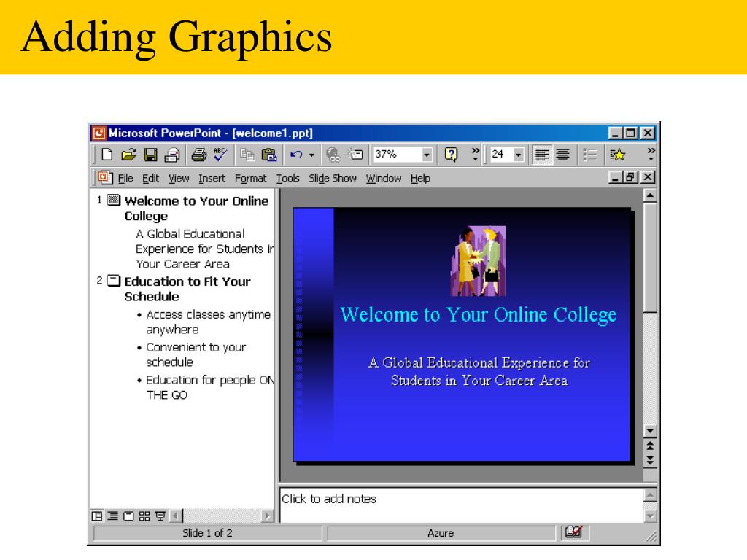Click the Open folder toolbar icon
747x560 pixels.
[128, 155]
